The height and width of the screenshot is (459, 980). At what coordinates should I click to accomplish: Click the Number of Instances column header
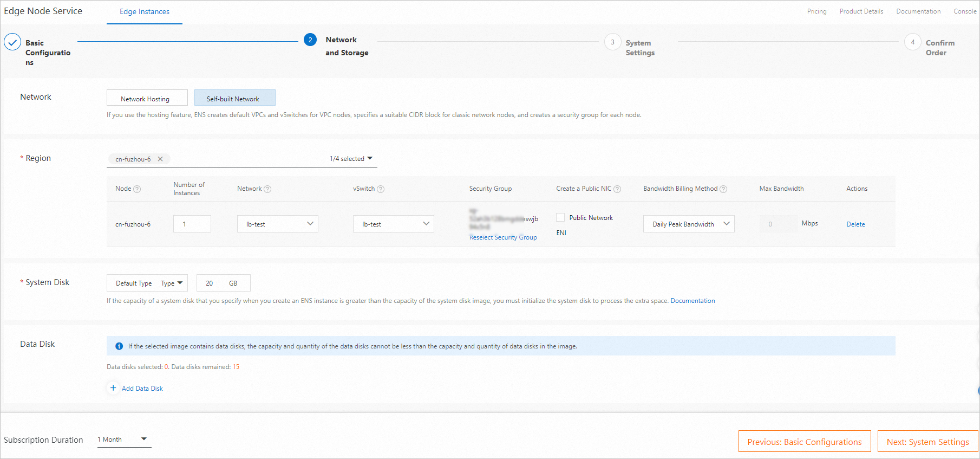coord(189,189)
